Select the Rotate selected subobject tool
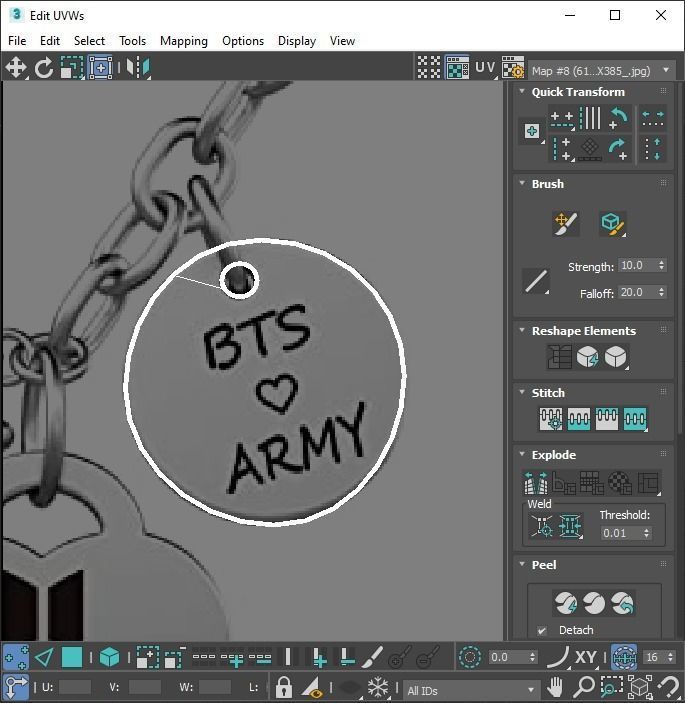Screen dimensions: 685x703 43,68
